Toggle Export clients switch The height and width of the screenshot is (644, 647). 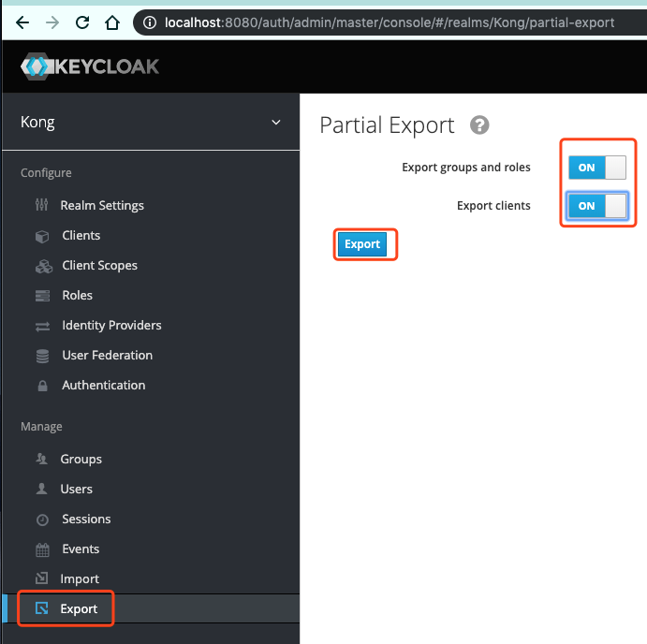[x=597, y=206]
